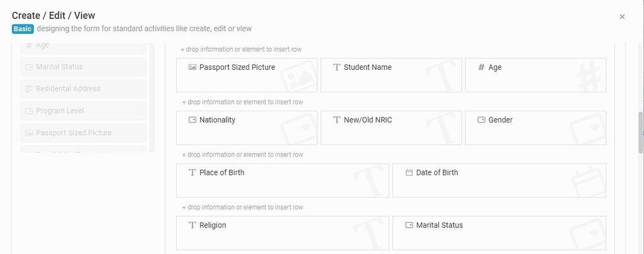The height and width of the screenshot is (254, 644).
Task: Click drop row area above Nationality row
Action: click(x=243, y=102)
